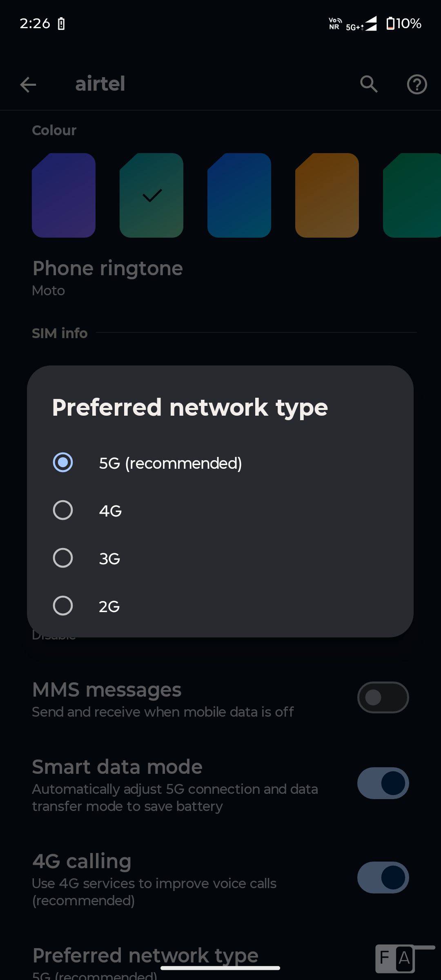Tap the battery icon in status bar
Image resolution: width=441 pixels, height=980 pixels.
click(390, 23)
